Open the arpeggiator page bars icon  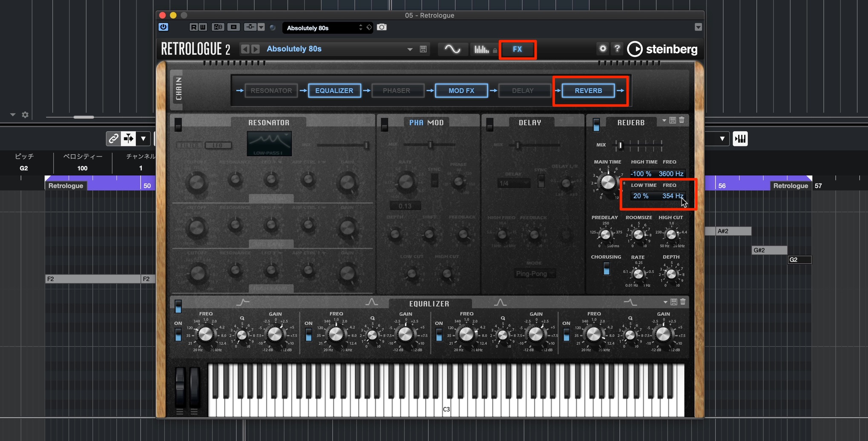(x=482, y=49)
